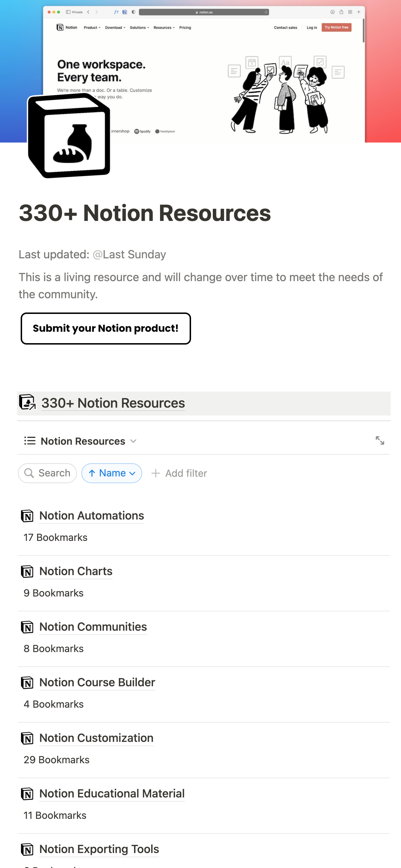Click the page cover image
The image size is (401, 868).
coord(250,71)
